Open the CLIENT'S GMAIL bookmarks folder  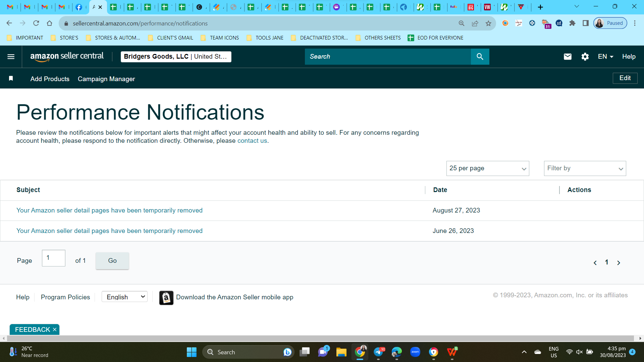click(171, 38)
